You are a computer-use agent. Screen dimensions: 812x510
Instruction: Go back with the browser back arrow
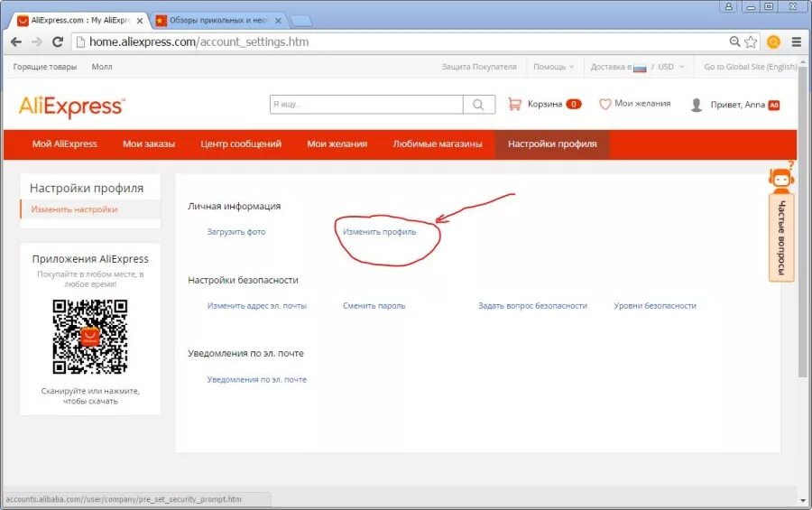pyautogui.click(x=16, y=42)
